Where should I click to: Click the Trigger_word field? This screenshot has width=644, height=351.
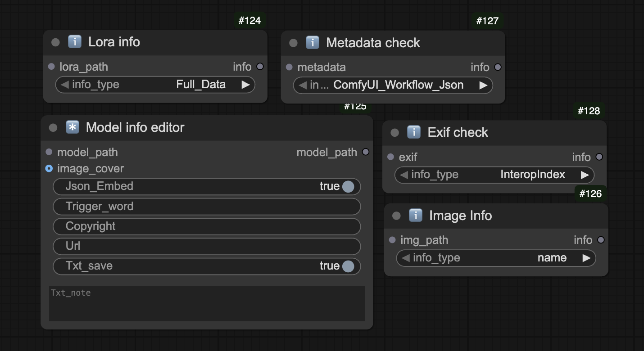click(x=207, y=207)
